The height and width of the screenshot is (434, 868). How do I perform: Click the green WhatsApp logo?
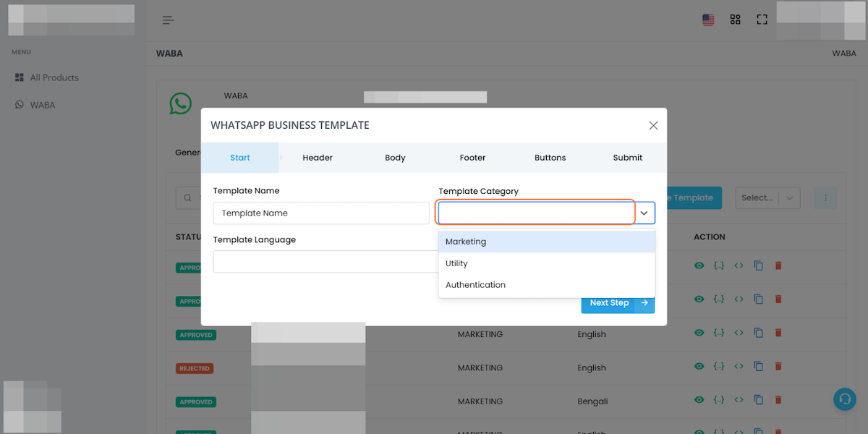click(181, 103)
